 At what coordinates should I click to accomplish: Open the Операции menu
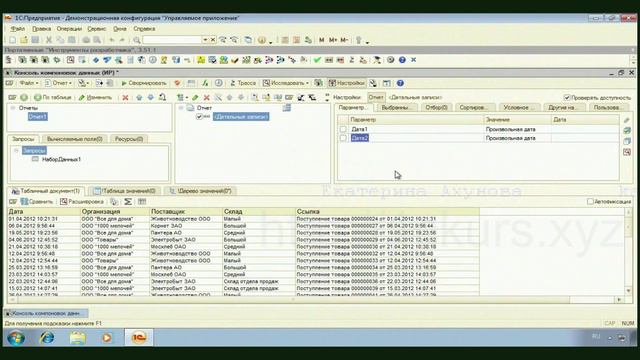[69, 29]
